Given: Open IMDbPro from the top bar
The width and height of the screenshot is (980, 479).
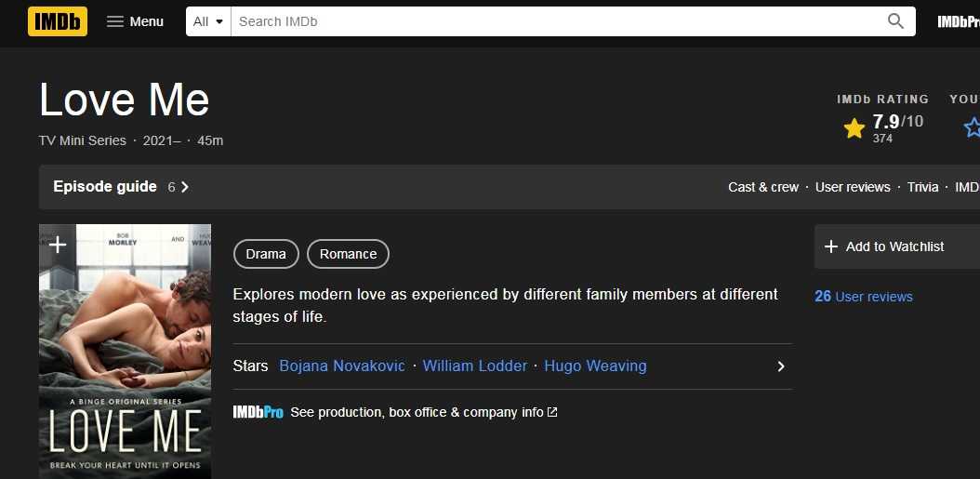Looking at the screenshot, I should coord(958,21).
